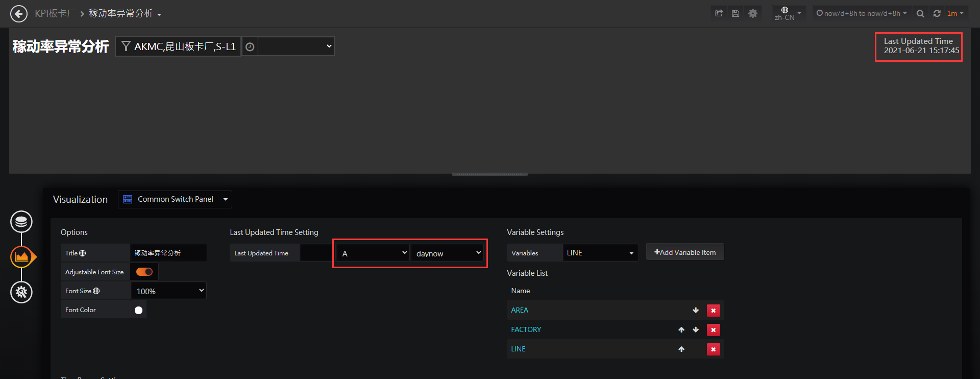
Task: Open the Variables LINE dropdown
Action: pyautogui.click(x=600, y=252)
